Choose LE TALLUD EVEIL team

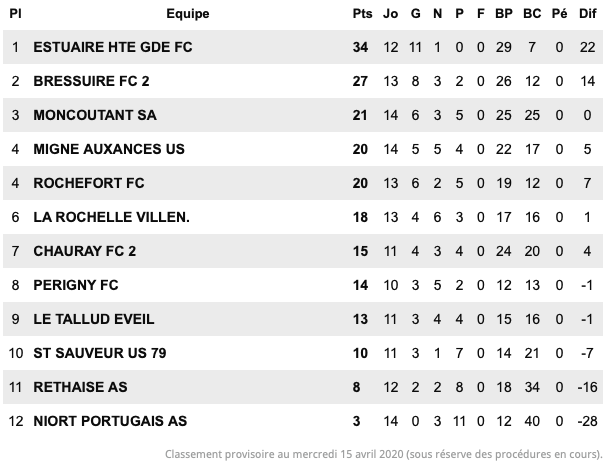click(x=94, y=319)
